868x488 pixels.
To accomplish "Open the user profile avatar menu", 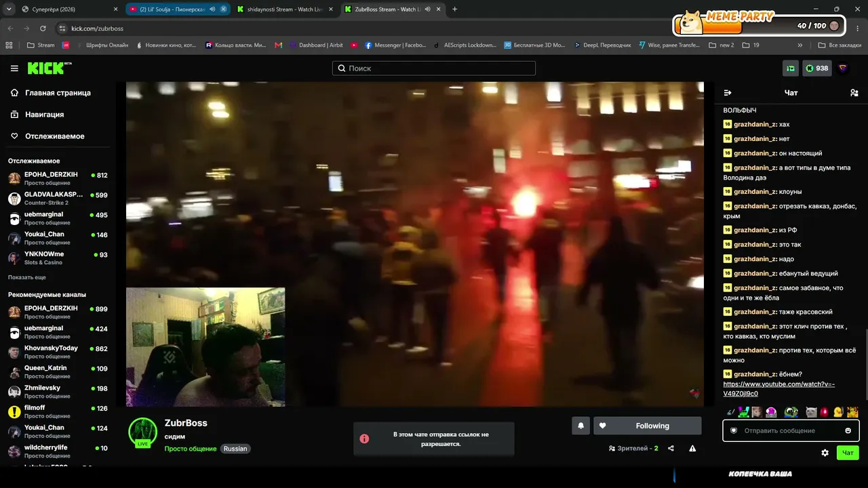I will 844,68.
